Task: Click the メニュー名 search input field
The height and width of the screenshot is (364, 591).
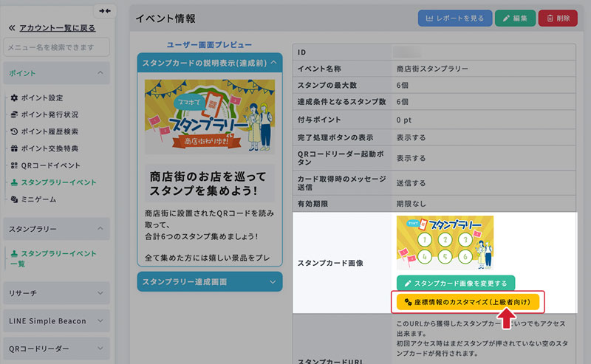Action: click(56, 47)
